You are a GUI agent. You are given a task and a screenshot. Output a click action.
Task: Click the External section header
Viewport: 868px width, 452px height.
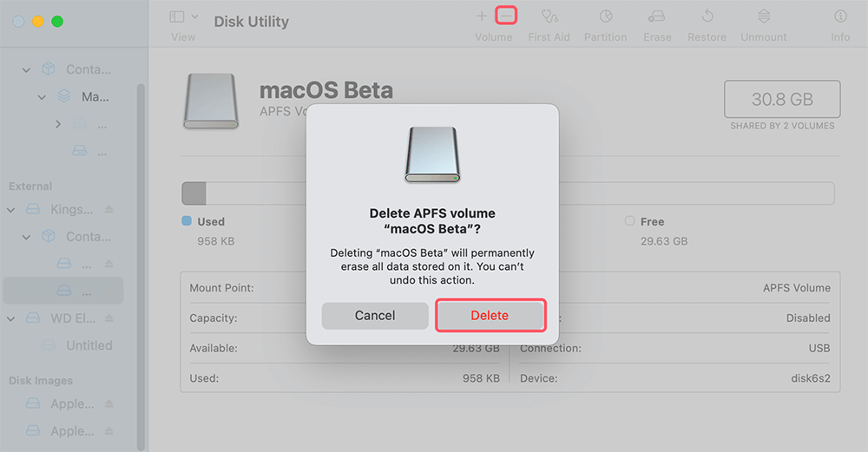(30, 187)
